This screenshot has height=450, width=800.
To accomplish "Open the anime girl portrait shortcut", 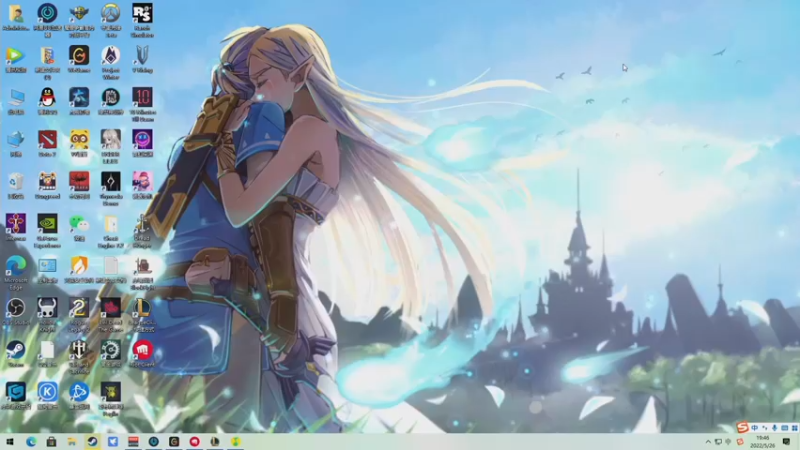I will click(x=111, y=139).
